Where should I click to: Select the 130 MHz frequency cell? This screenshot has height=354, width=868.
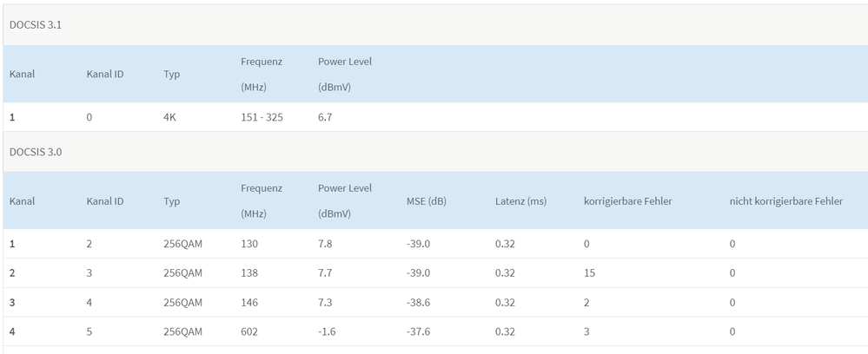point(249,244)
